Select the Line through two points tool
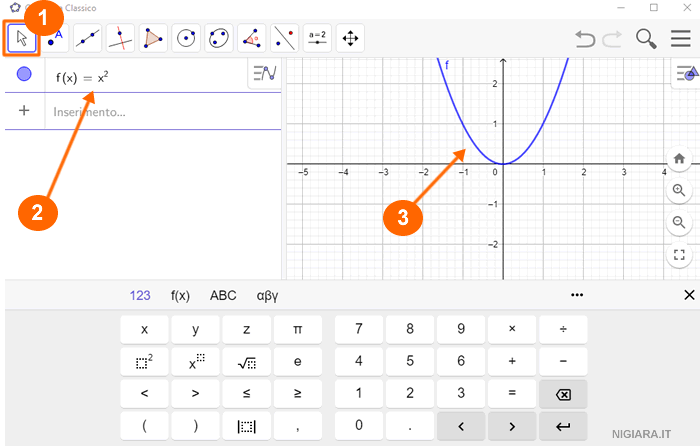Screen dimensions: 700x446 point(88,38)
